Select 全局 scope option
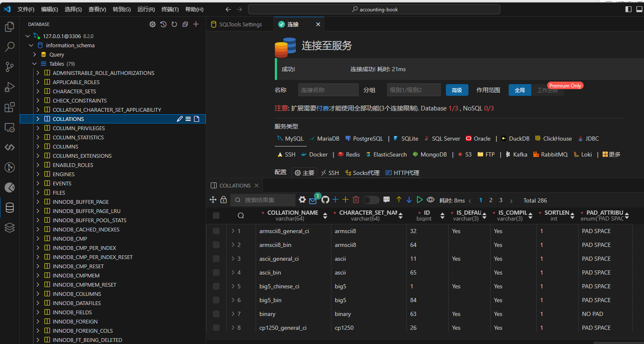 click(520, 90)
